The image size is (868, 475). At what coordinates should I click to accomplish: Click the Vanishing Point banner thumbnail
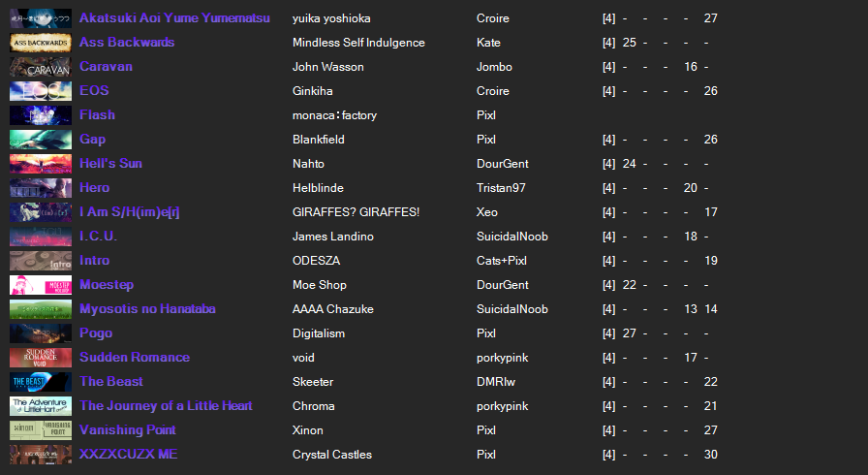(x=40, y=430)
